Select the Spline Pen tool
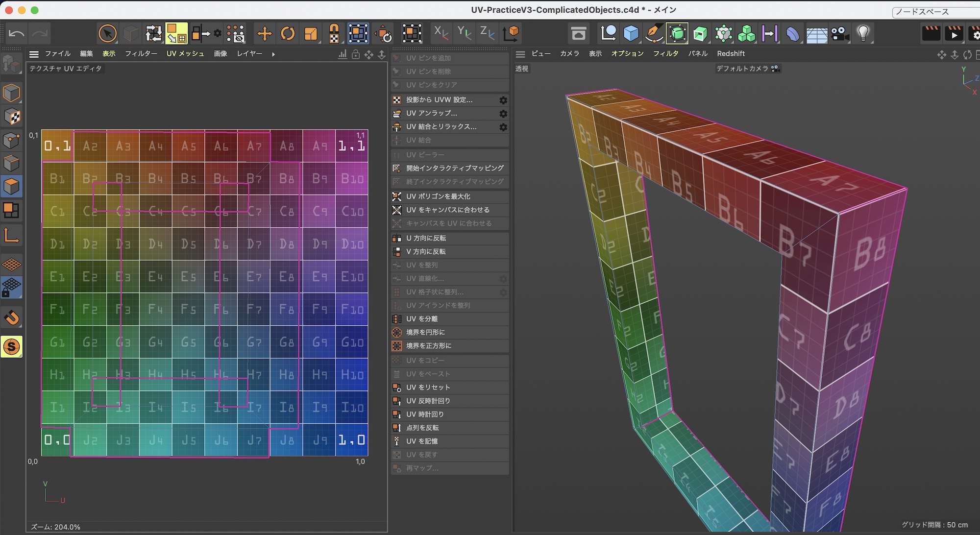 [654, 34]
